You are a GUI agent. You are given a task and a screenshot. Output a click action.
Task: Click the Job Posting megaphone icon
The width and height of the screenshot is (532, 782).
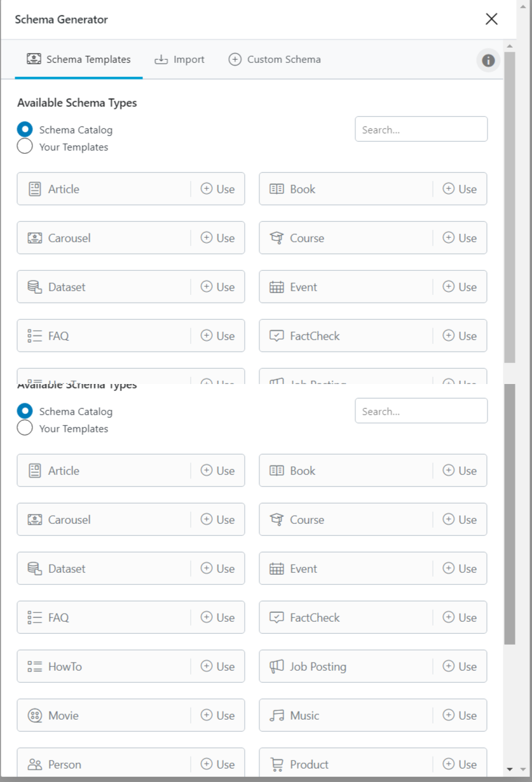[276, 666]
